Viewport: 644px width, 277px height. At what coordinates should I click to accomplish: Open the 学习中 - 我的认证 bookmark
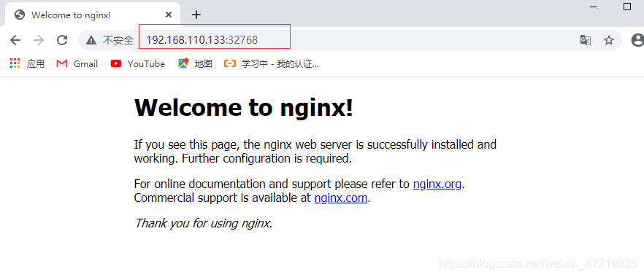coord(272,63)
